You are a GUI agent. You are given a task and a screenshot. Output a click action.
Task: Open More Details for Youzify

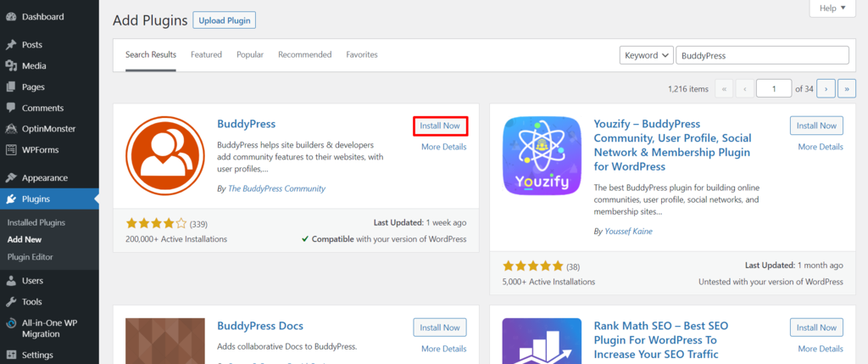(x=820, y=147)
